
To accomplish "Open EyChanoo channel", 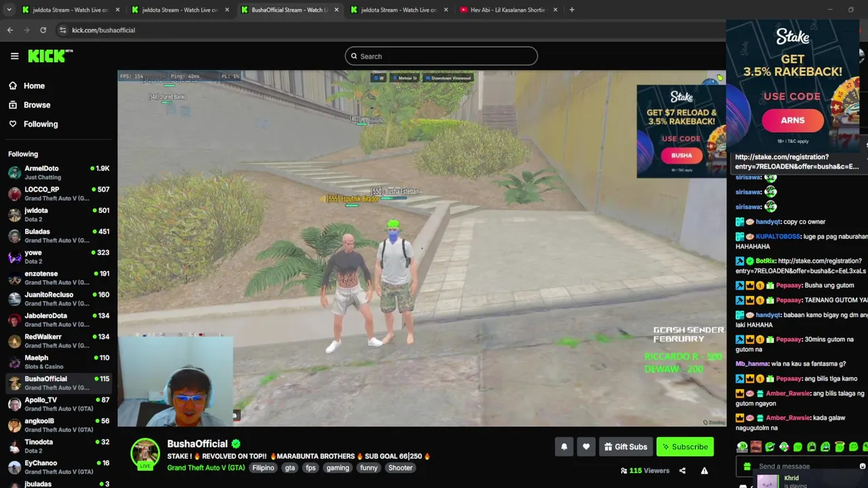I will [58, 467].
